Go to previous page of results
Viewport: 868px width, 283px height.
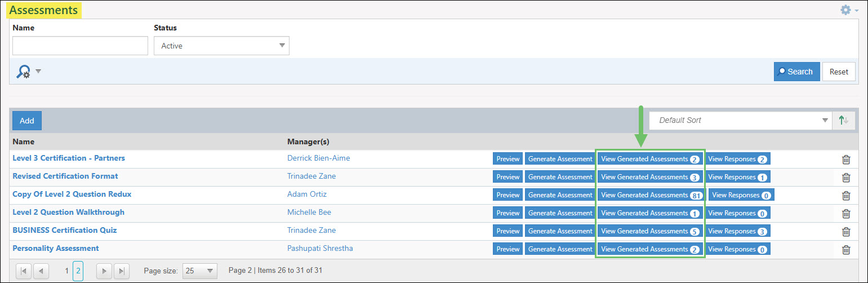coord(41,271)
